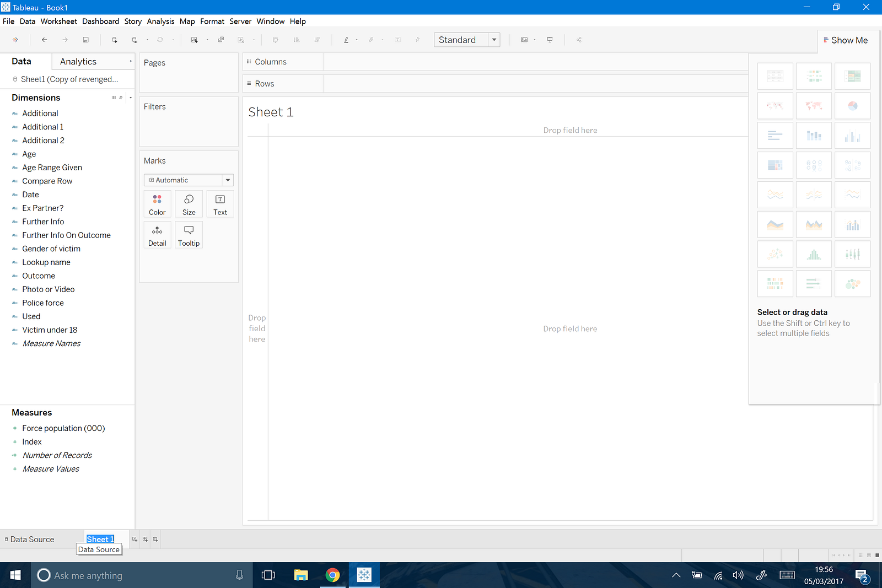Open the Dimensions pane dropdown arrow
Viewport: 882px width, 588px height.
131,98
